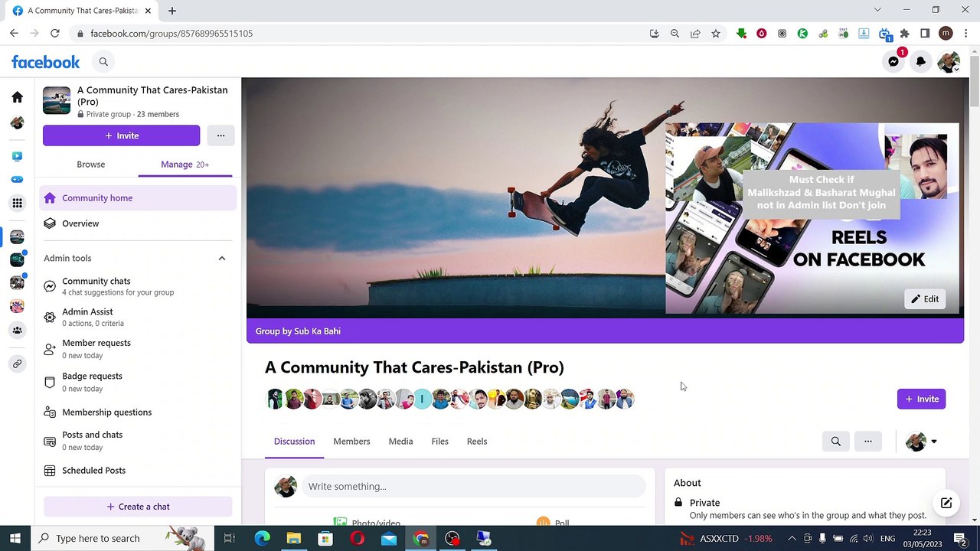Screen dimensions: 980x551
Task: Open File Explorer from taskbar
Action: tap(293, 539)
